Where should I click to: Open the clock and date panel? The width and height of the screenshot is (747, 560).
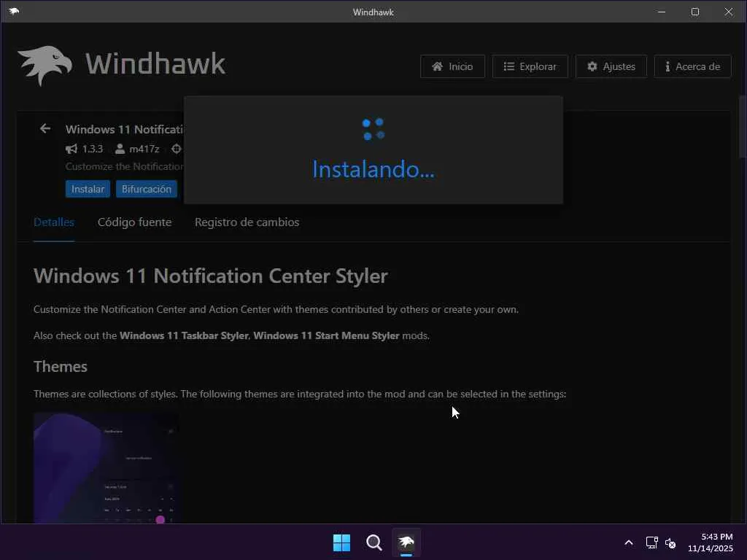[711, 542]
